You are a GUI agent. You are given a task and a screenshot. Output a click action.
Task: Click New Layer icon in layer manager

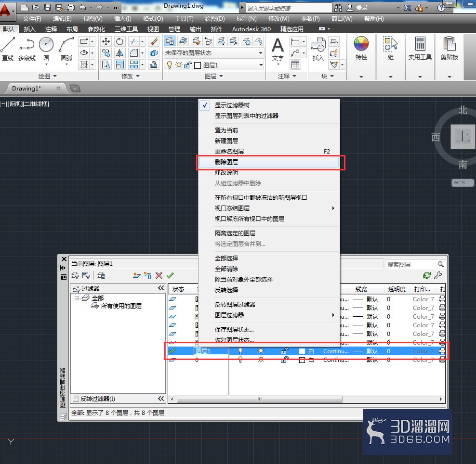point(137,275)
